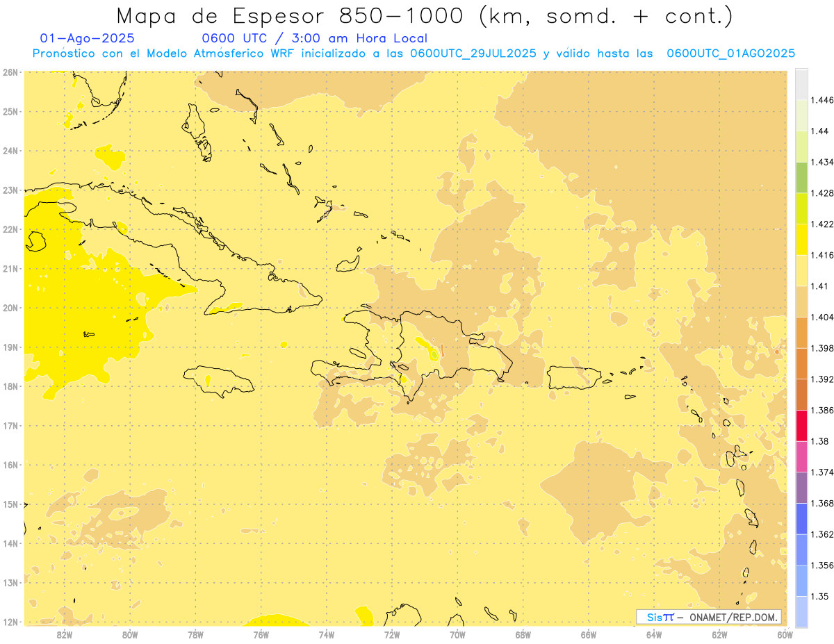Select the date text "01-Ago-2025"
The image size is (834, 644).
[88, 39]
